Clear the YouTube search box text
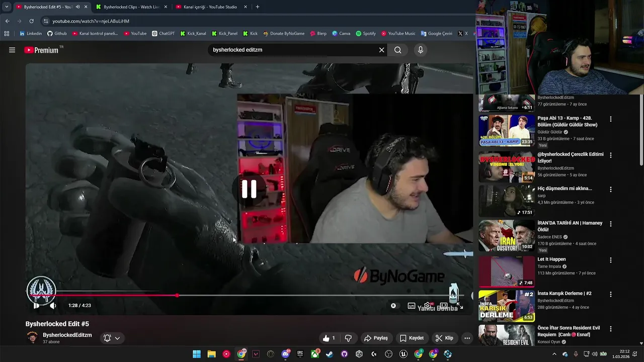 [381, 50]
